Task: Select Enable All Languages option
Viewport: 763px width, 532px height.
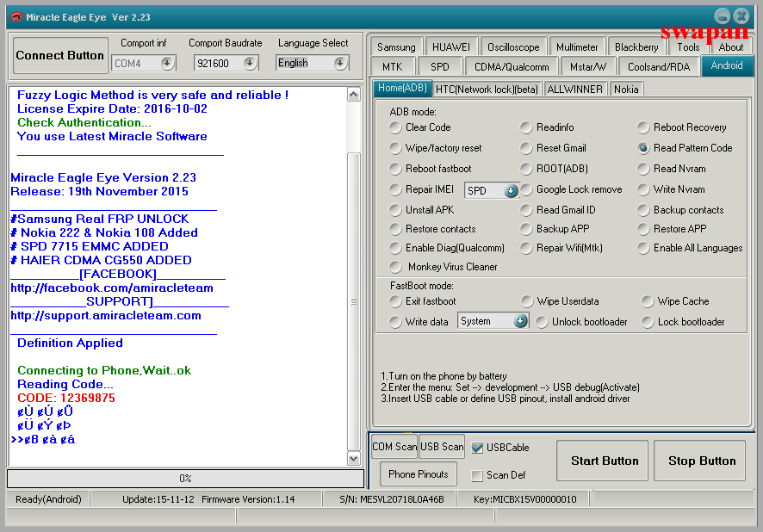Action: tap(643, 248)
